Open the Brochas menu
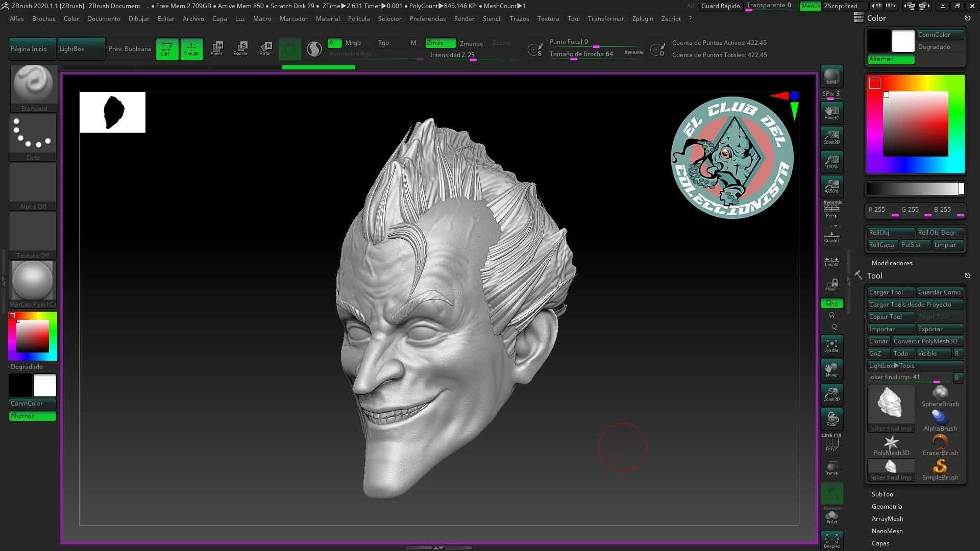 [x=43, y=18]
